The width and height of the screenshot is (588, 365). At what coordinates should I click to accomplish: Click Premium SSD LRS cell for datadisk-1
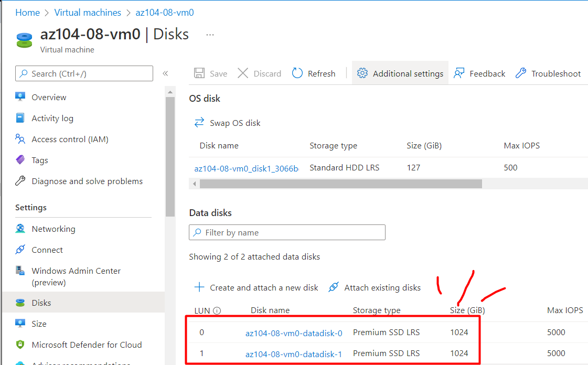[x=386, y=353]
